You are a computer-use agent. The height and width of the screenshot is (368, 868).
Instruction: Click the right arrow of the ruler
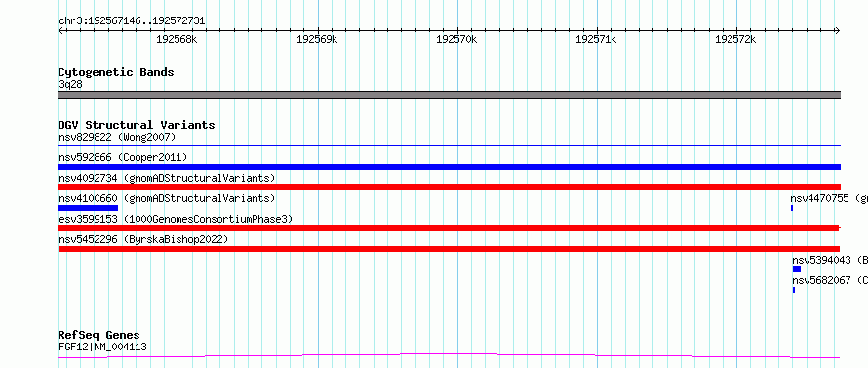838,30
